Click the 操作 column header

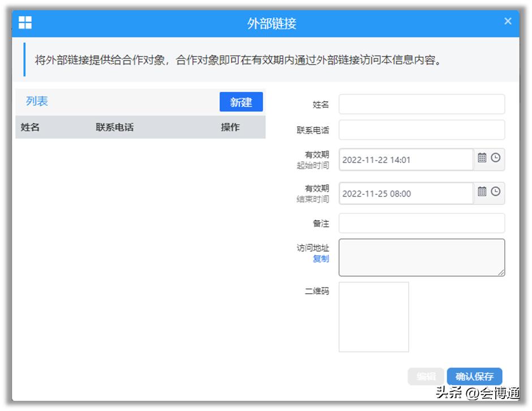(x=229, y=127)
